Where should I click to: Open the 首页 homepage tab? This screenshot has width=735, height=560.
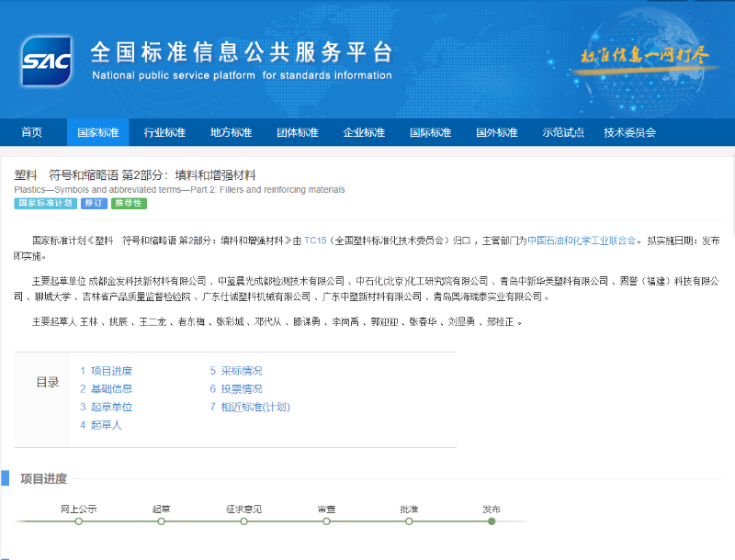[31, 132]
